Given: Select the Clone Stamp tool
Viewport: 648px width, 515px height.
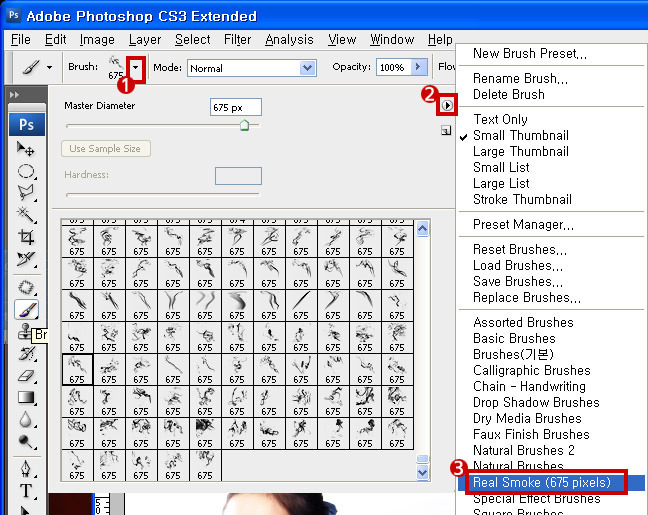Looking at the screenshot, I should (x=25, y=331).
